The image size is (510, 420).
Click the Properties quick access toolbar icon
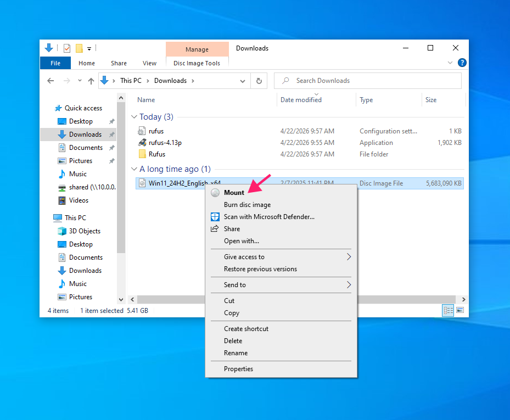coord(66,48)
